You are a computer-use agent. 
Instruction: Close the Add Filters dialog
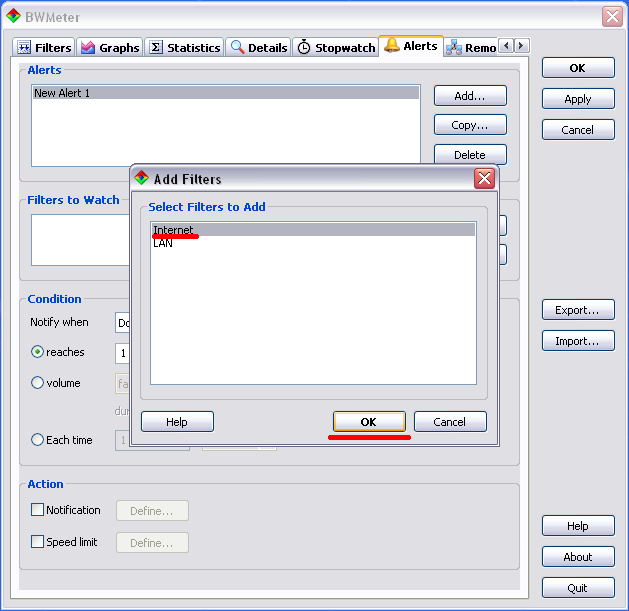[484, 179]
